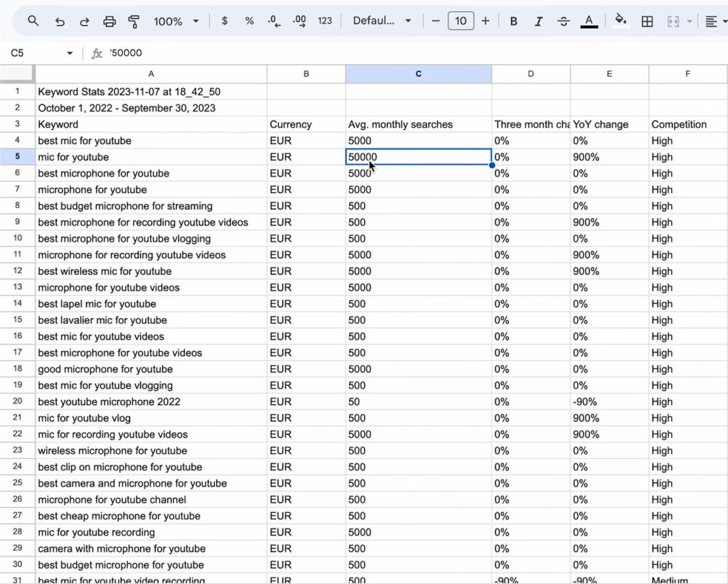Click the font size input field
Screen dimensions: 728x584
pyautogui.click(x=461, y=21)
